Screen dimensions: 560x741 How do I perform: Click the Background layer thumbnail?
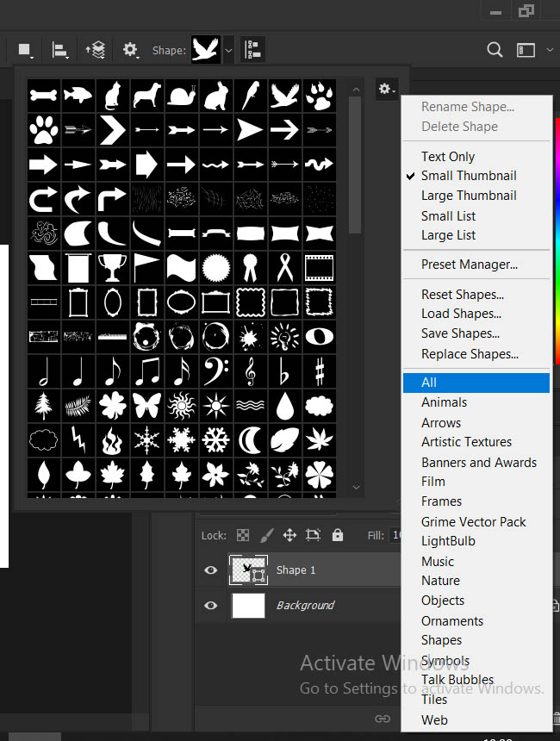click(248, 606)
